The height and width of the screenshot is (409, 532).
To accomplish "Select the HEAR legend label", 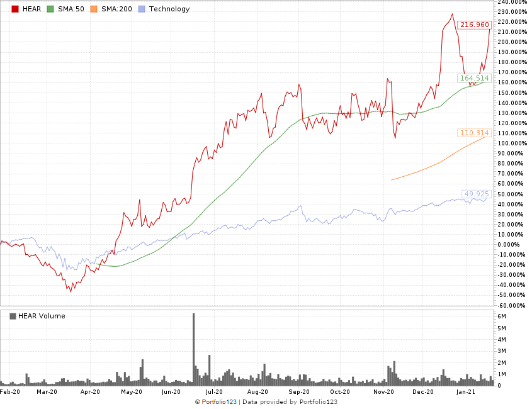I will pos(32,9).
